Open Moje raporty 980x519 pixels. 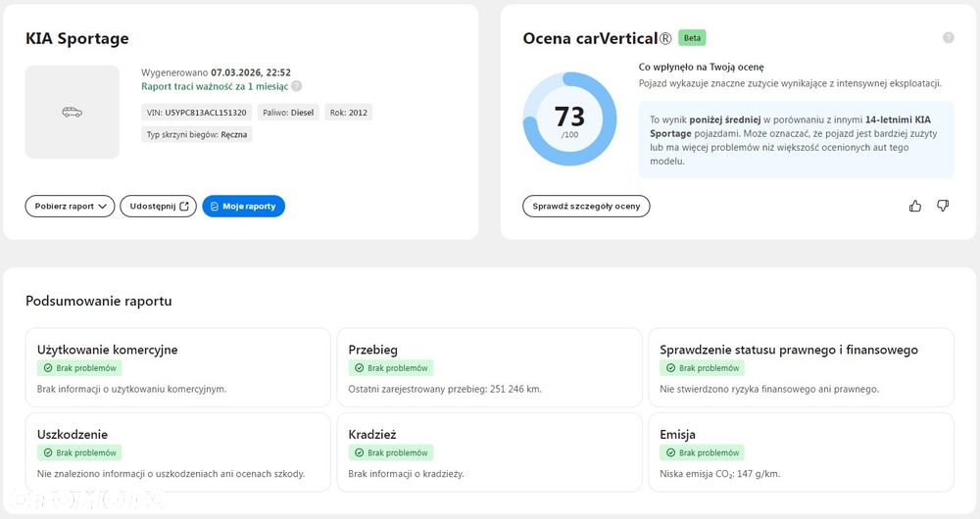(x=243, y=206)
